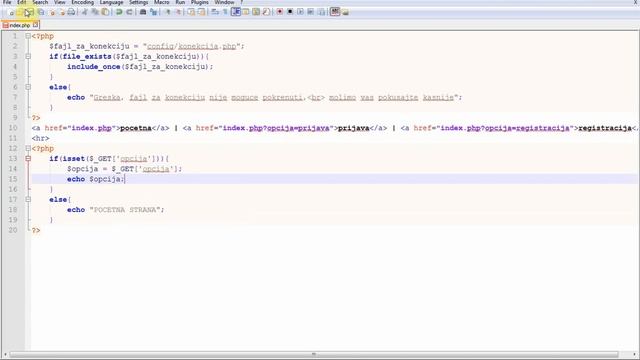Viewport: 640px width, 360px height.
Task: Click index.php?opcija=prijava href in line 10
Action: (x=276, y=128)
